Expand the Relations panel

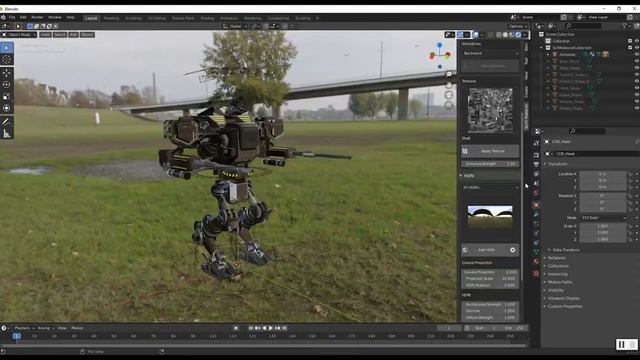(557, 258)
